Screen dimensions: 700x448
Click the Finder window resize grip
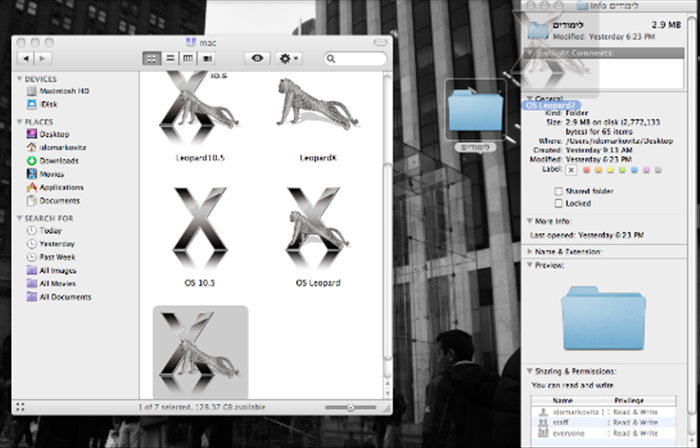click(x=387, y=408)
